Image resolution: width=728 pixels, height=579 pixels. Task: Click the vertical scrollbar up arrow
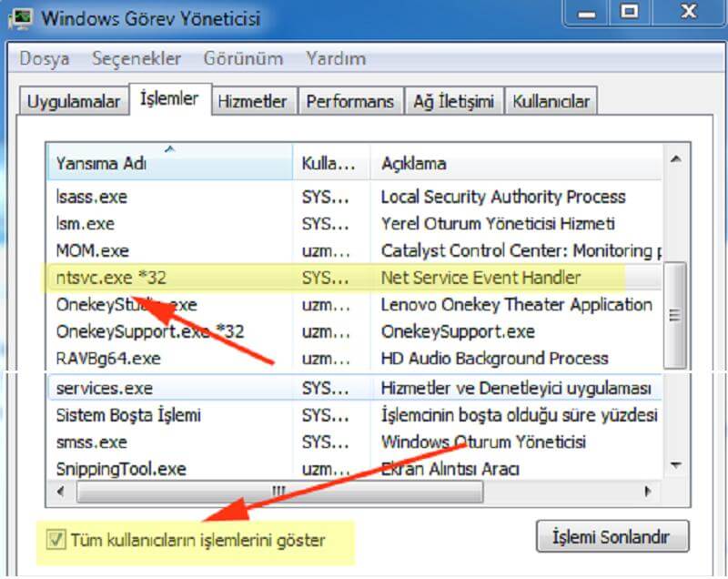tap(675, 160)
